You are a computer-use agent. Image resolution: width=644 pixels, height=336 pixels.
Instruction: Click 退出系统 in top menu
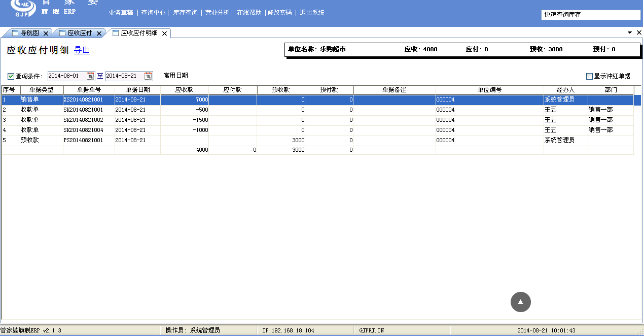pyautogui.click(x=312, y=13)
